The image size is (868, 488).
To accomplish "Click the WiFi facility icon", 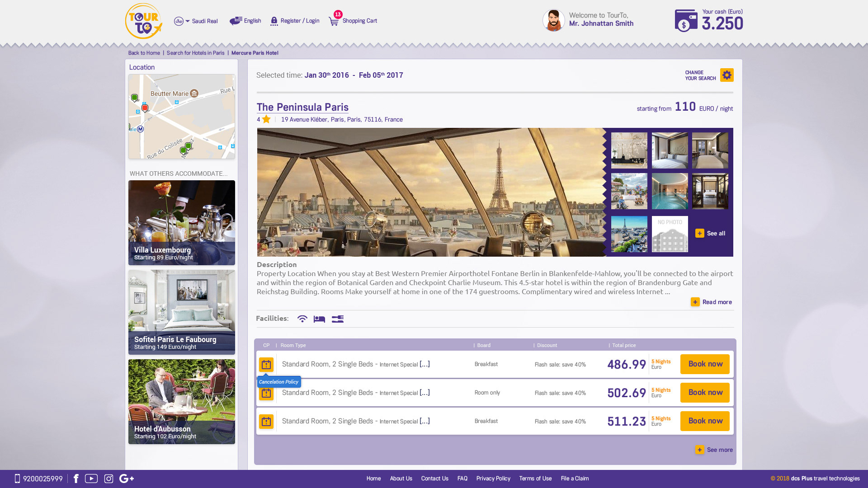I will pyautogui.click(x=302, y=319).
